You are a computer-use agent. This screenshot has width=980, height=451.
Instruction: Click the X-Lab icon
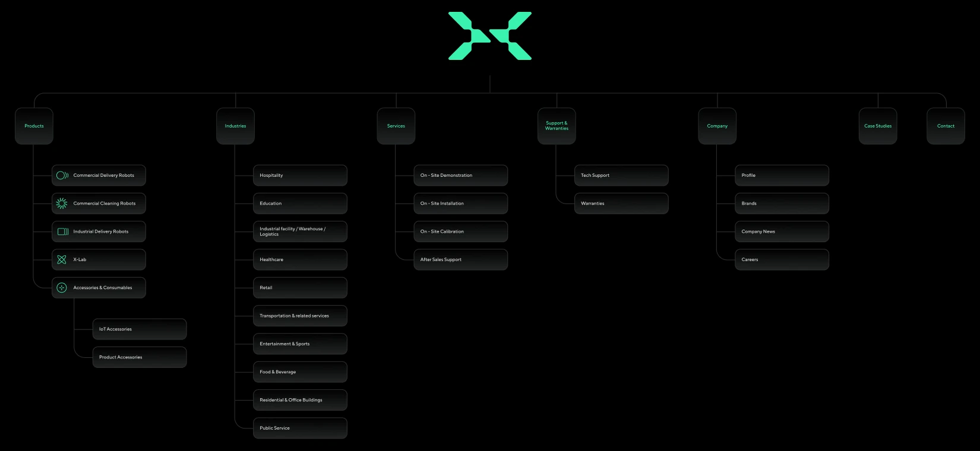coord(62,259)
